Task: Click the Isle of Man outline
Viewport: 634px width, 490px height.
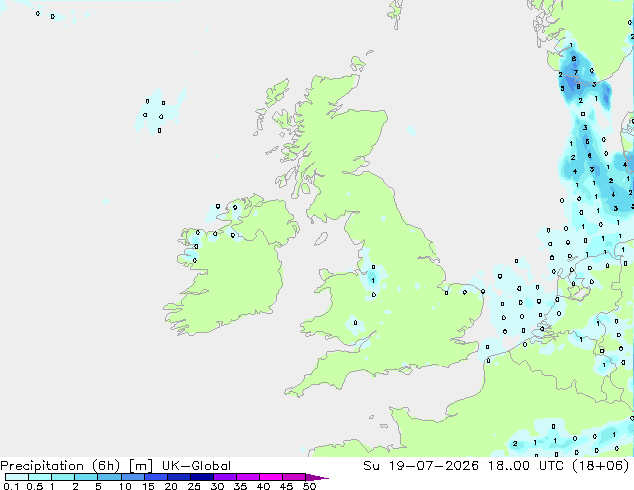Action: click(x=321, y=239)
